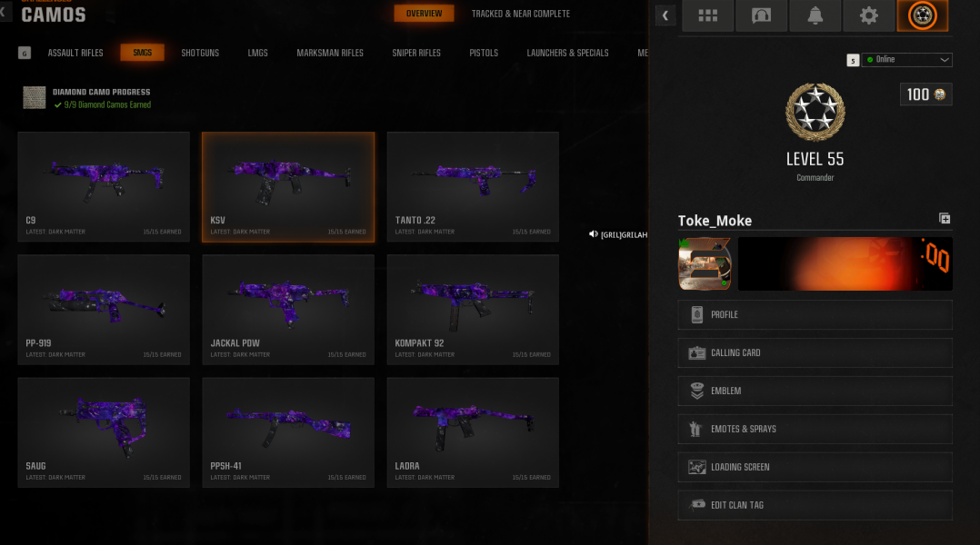This screenshot has width=980, height=545.
Task: Open the Kompakt 92 camo card
Action: [473, 310]
